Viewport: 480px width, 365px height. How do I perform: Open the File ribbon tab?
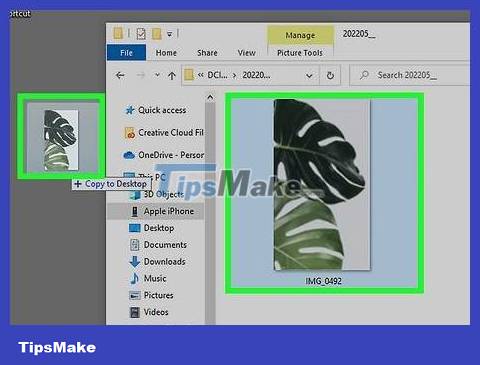coord(126,53)
